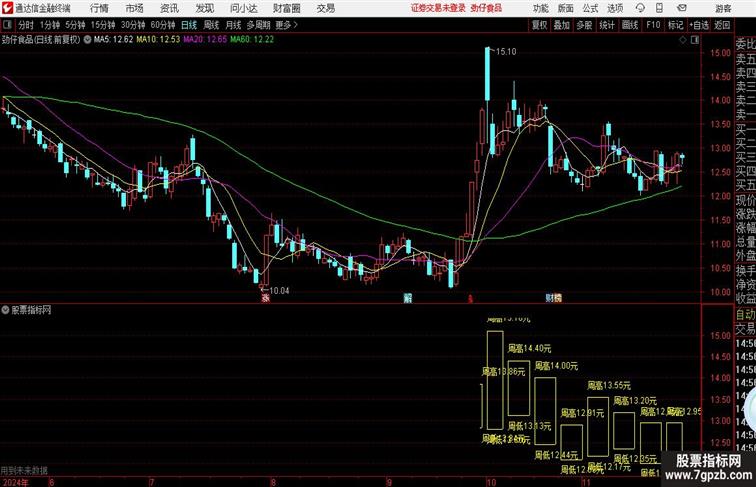This screenshot has height=487, width=756.
Task: Open the mail envelope icon
Action: pyautogui.click(x=682, y=8)
